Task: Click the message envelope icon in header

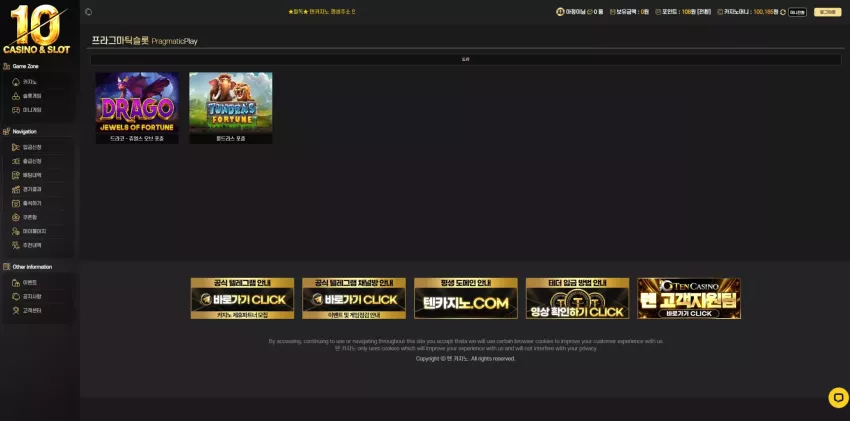Action: click(590, 12)
